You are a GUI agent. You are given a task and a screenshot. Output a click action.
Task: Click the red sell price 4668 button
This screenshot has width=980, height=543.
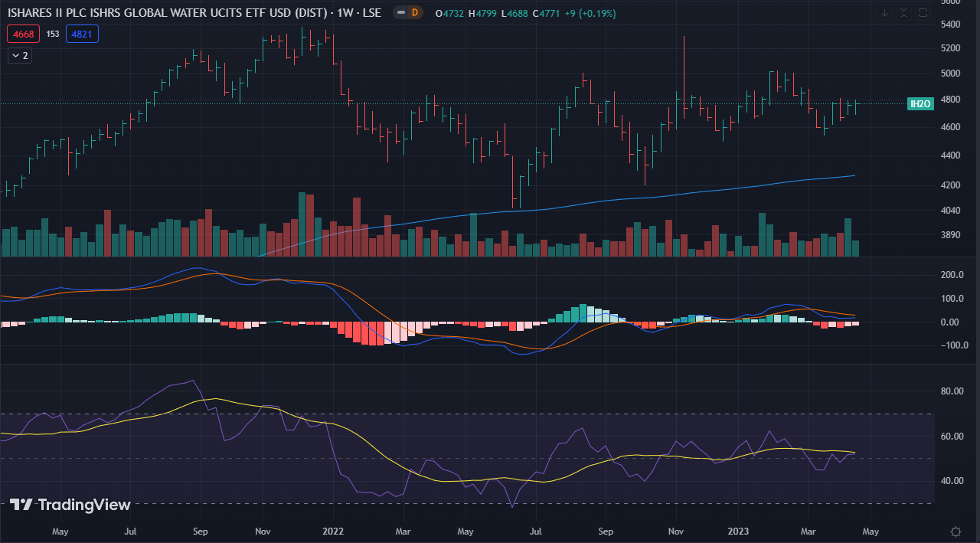click(23, 34)
